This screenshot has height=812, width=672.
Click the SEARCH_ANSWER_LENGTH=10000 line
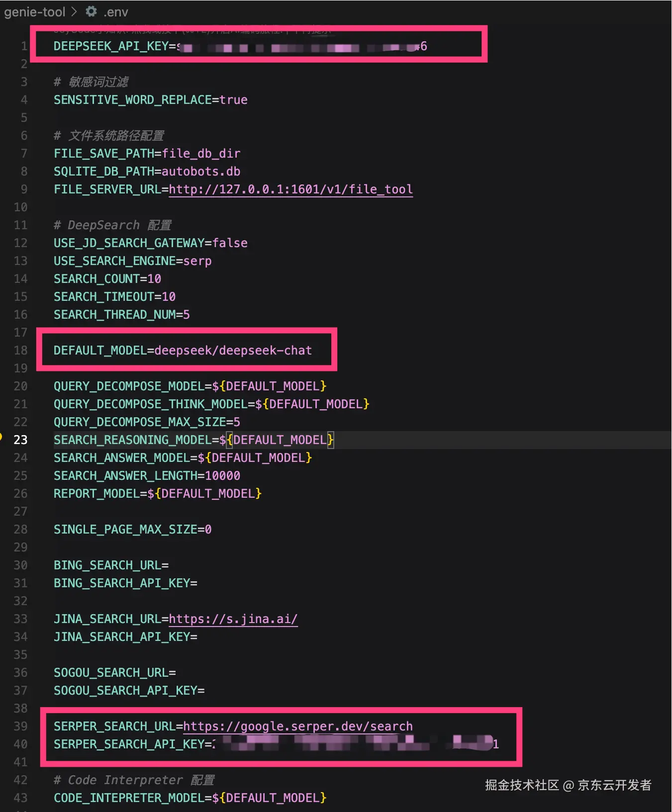147,476
